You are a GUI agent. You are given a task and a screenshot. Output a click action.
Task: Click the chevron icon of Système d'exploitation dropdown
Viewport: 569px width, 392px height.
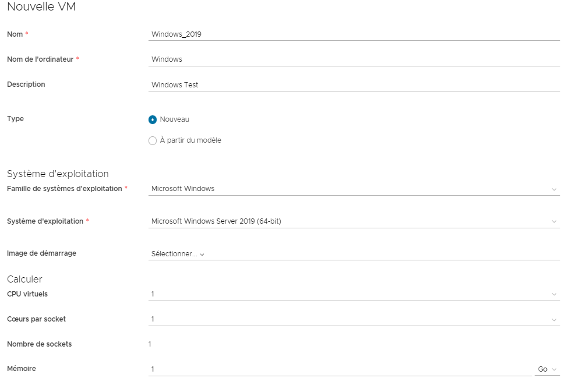coord(554,222)
